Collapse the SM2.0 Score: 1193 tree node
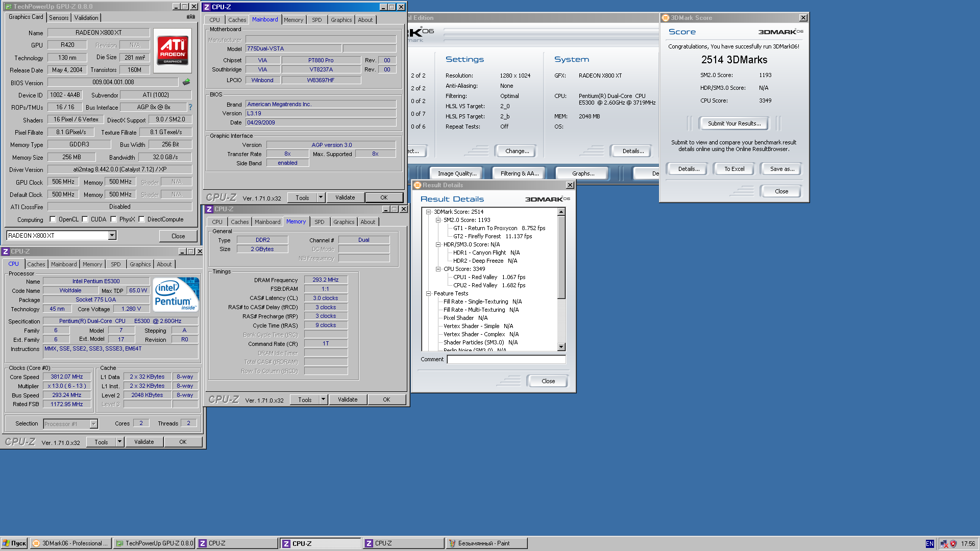This screenshot has width=980, height=551. click(x=438, y=220)
